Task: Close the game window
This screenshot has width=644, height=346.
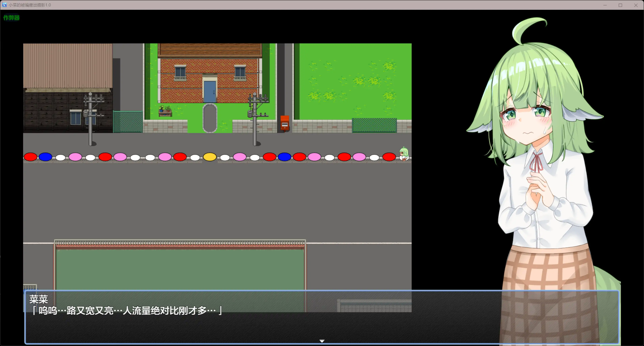Action: pos(636,5)
